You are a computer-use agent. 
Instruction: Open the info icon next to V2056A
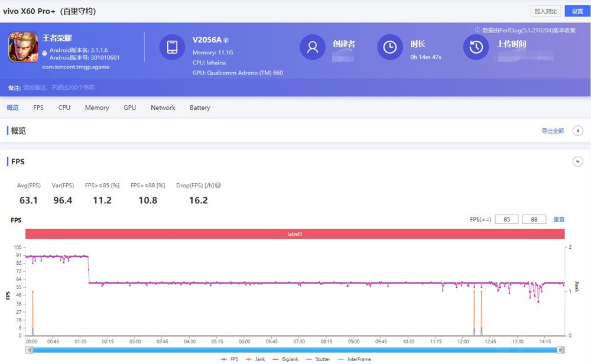[x=226, y=40]
